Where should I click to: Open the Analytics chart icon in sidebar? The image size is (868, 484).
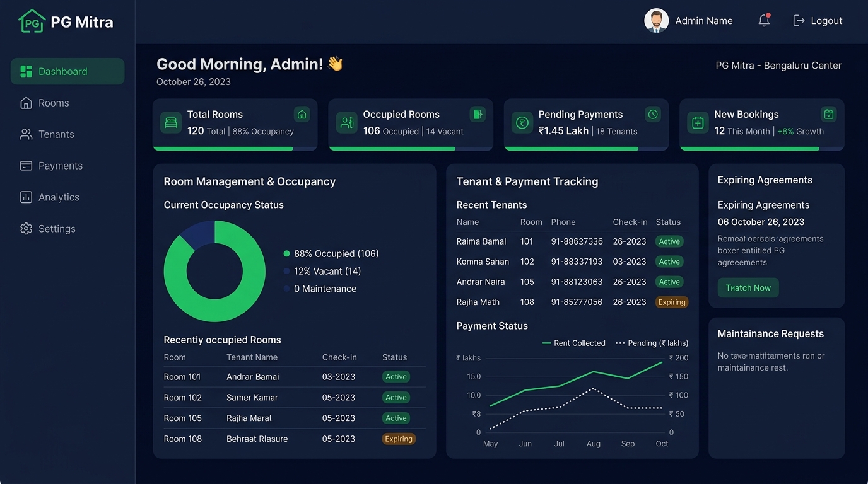26,197
